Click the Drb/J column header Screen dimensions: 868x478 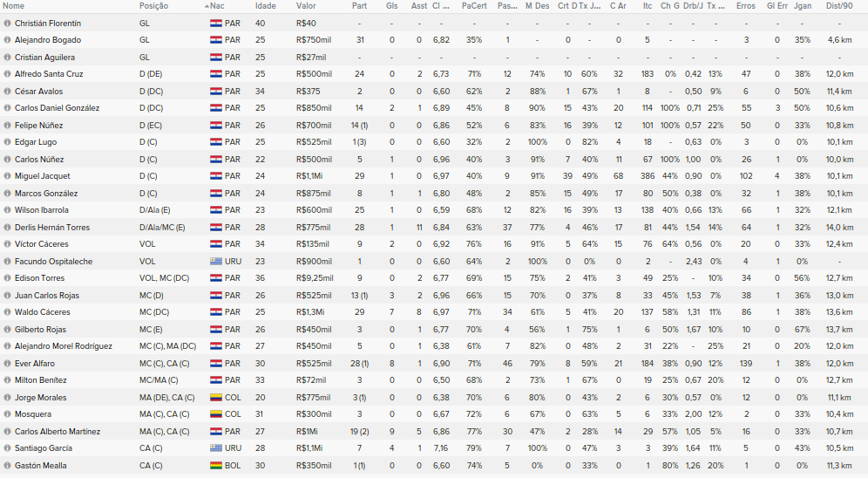[x=693, y=6]
